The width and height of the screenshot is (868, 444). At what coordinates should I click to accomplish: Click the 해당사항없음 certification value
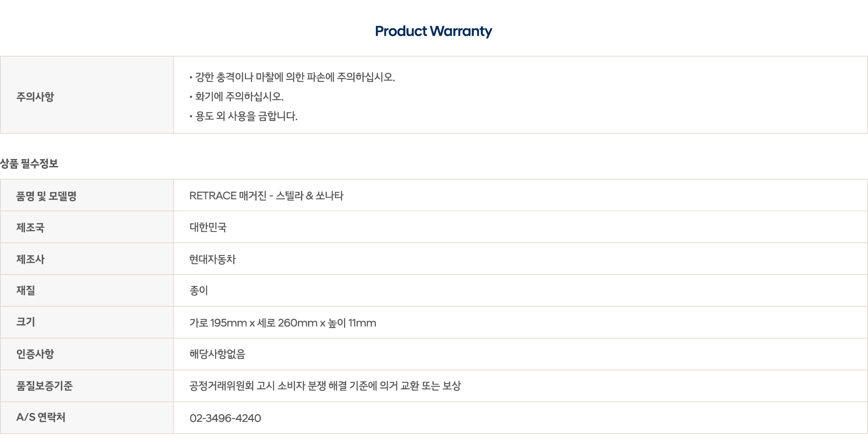(x=217, y=354)
